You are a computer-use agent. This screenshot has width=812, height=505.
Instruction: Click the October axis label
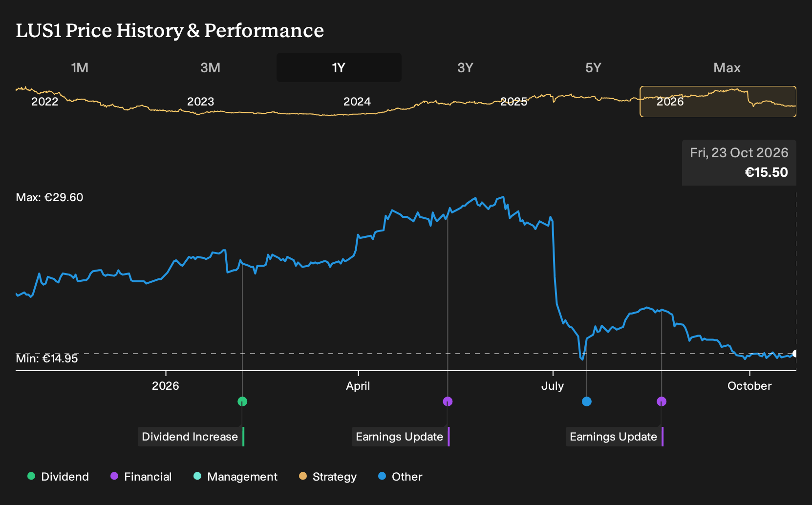pos(749,386)
